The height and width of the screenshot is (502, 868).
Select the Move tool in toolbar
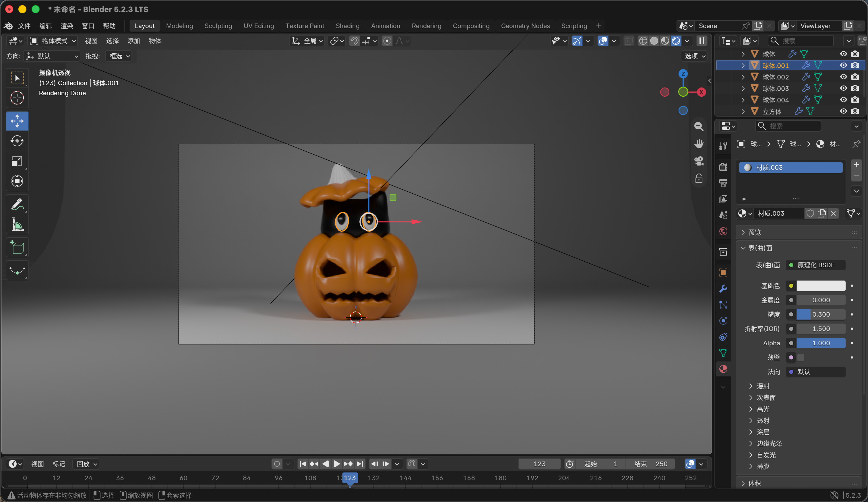pyautogui.click(x=17, y=121)
